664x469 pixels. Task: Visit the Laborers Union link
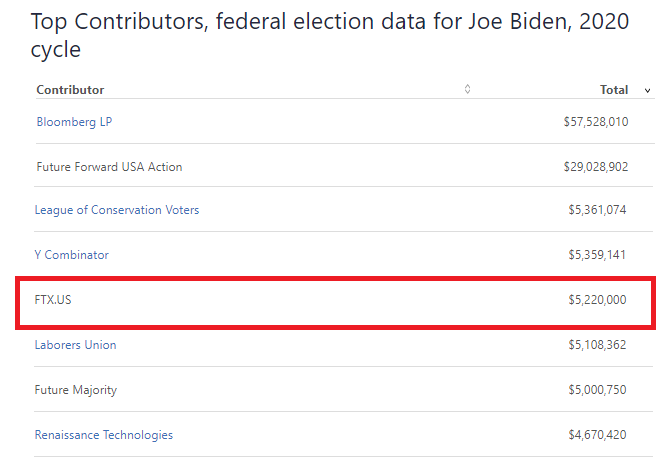75,345
